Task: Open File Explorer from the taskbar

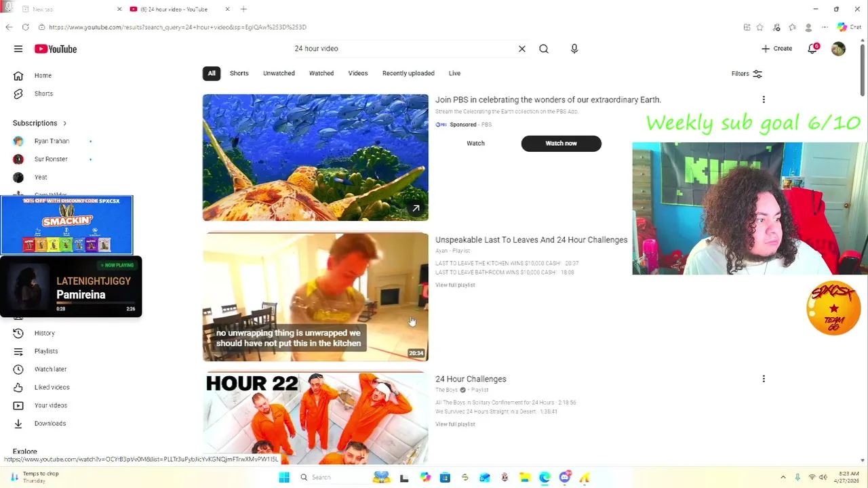Action: click(x=525, y=477)
